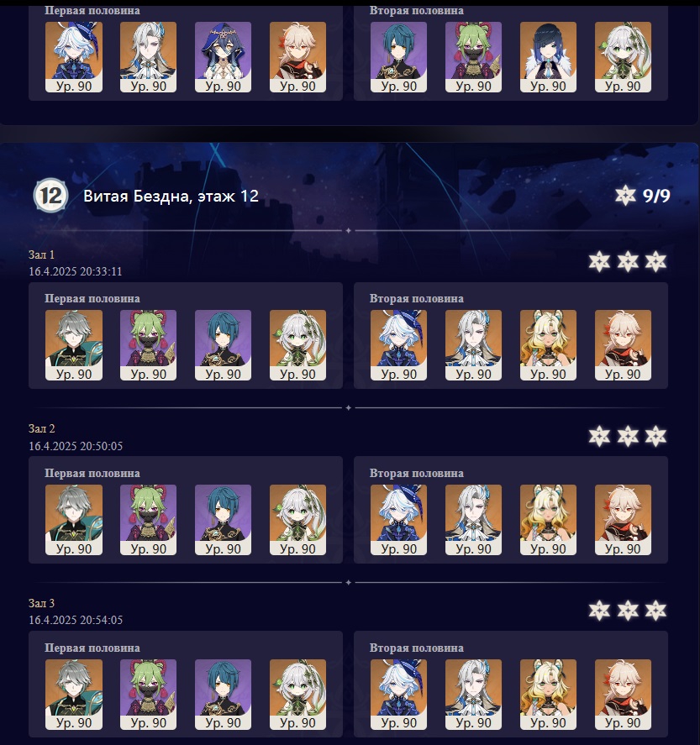Image resolution: width=700 pixels, height=745 pixels.
Task: Click the 9/9 star total icon
Action: [x=625, y=195]
